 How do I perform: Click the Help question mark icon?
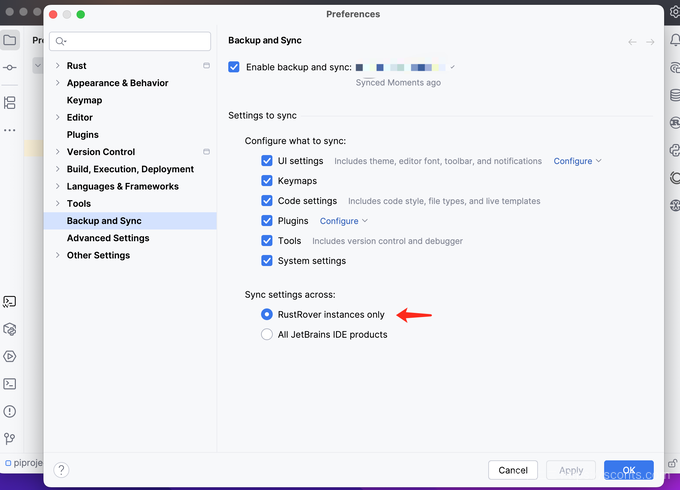61,470
